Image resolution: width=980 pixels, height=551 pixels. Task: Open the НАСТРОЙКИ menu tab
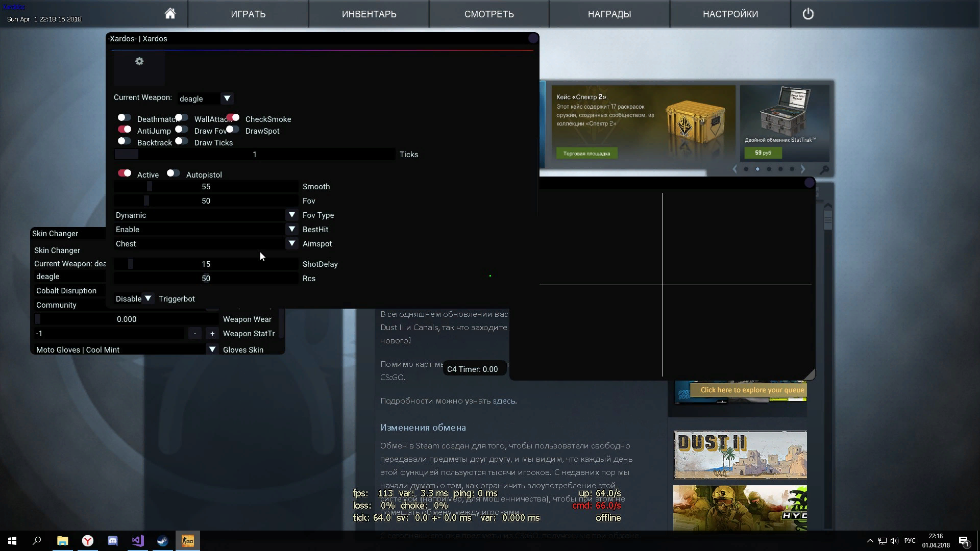730,14
